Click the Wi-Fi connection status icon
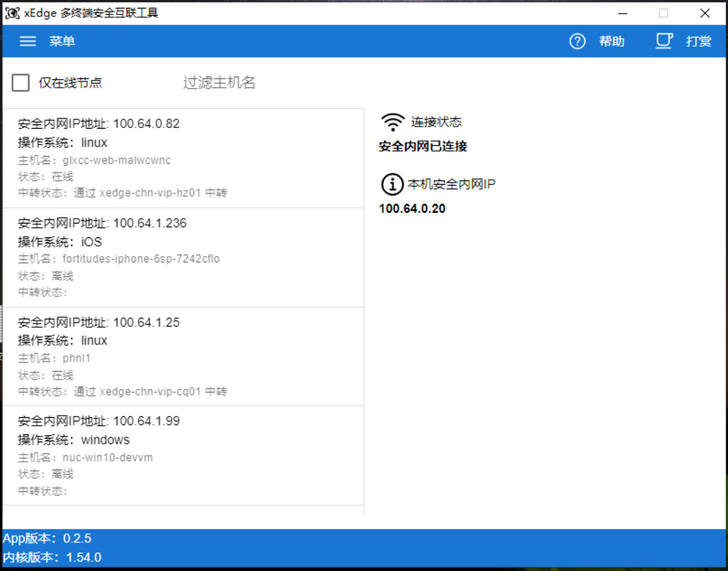 pyautogui.click(x=393, y=122)
